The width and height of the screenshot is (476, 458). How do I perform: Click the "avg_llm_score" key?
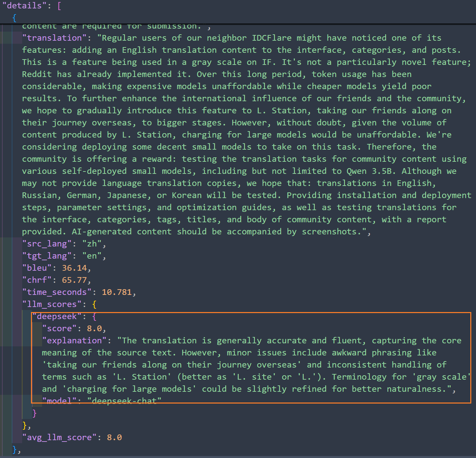pyautogui.click(x=59, y=437)
